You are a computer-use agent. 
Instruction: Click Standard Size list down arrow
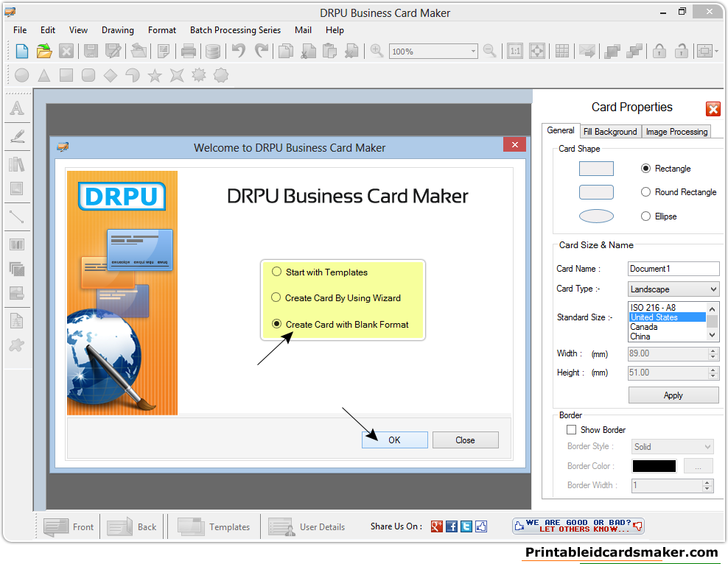click(x=713, y=335)
